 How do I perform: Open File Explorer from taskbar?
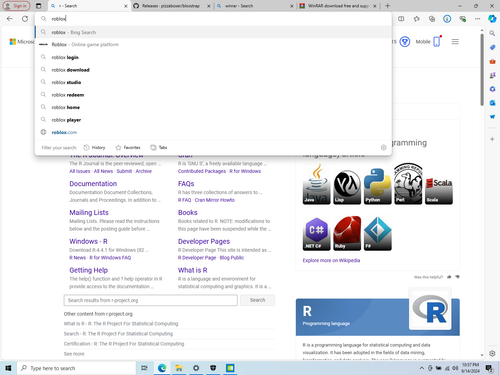pyautogui.click(x=179, y=368)
